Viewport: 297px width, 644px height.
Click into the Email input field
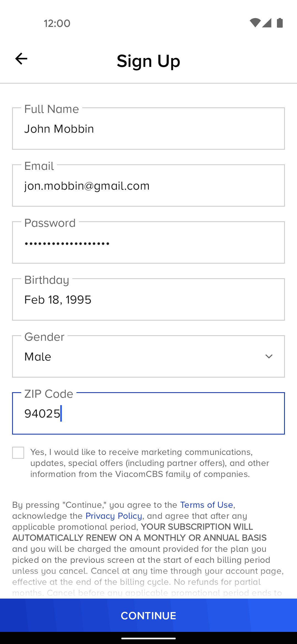(148, 186)
